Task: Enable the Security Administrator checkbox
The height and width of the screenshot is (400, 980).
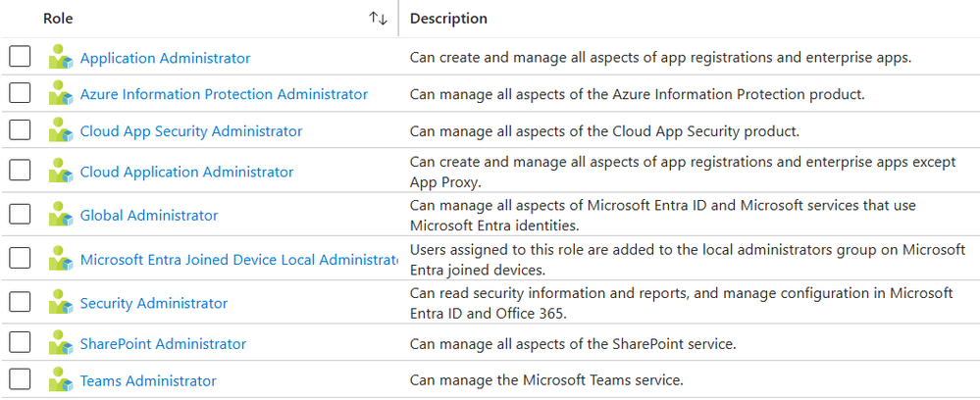Action: point(20,302)
